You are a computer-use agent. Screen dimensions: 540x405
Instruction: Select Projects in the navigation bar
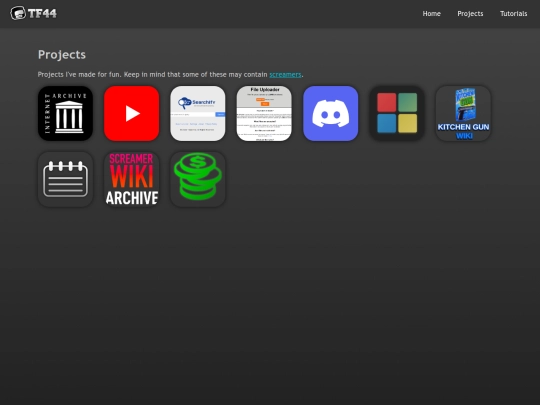point(470,14)
